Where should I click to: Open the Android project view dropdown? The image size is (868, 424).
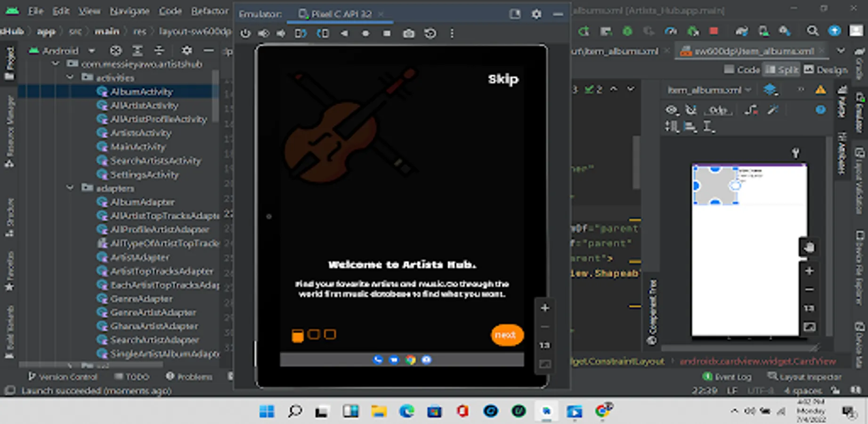(91, 50)
